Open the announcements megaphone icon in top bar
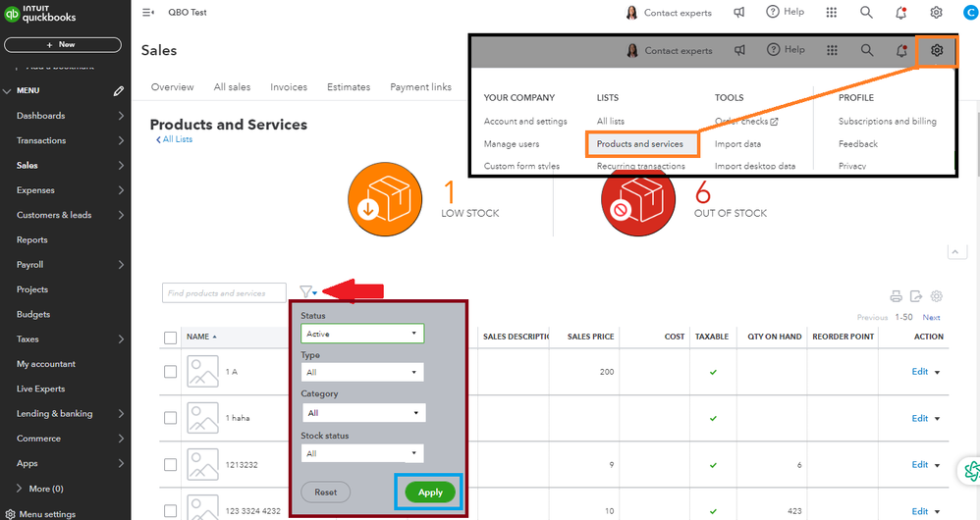 pos(738,13)
